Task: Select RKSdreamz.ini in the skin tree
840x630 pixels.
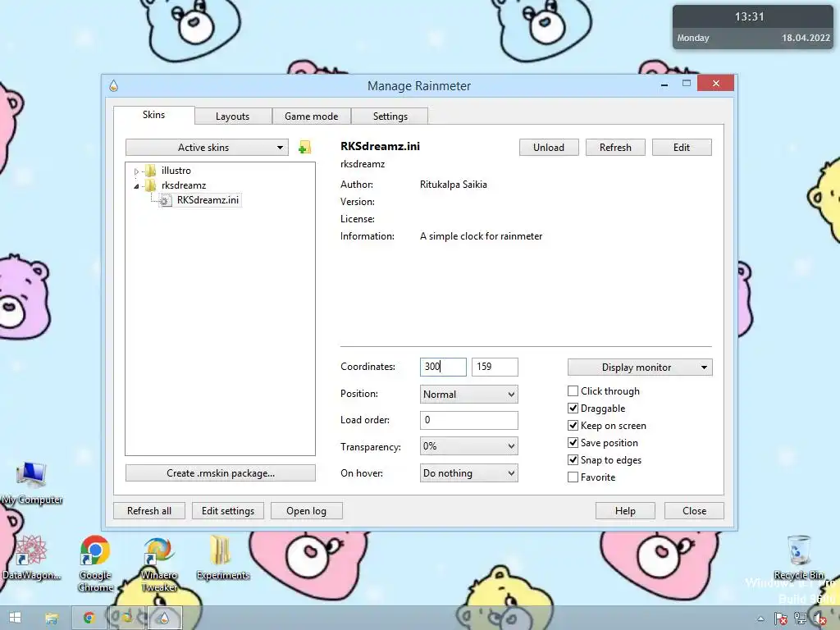Action: click(208, 200)
